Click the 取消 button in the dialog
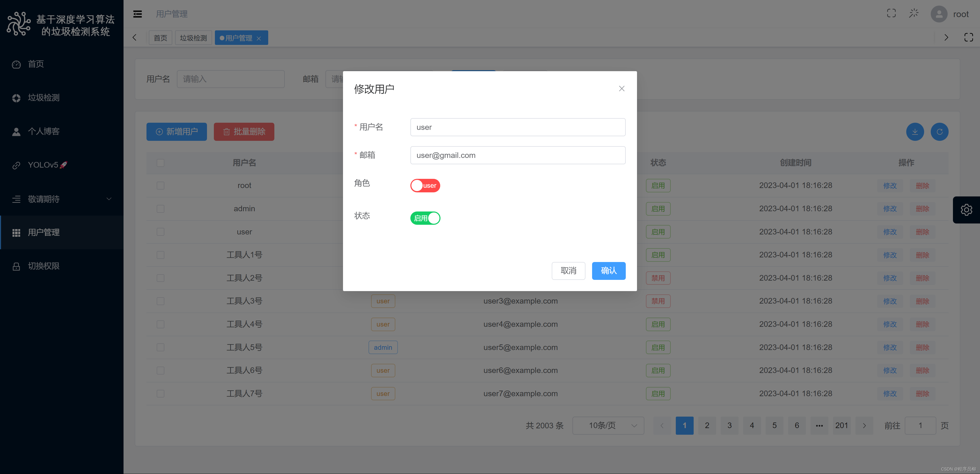 click(568, 271)
